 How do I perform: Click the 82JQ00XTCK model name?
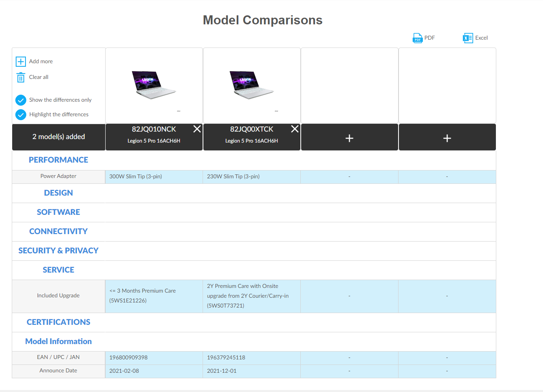252,129
